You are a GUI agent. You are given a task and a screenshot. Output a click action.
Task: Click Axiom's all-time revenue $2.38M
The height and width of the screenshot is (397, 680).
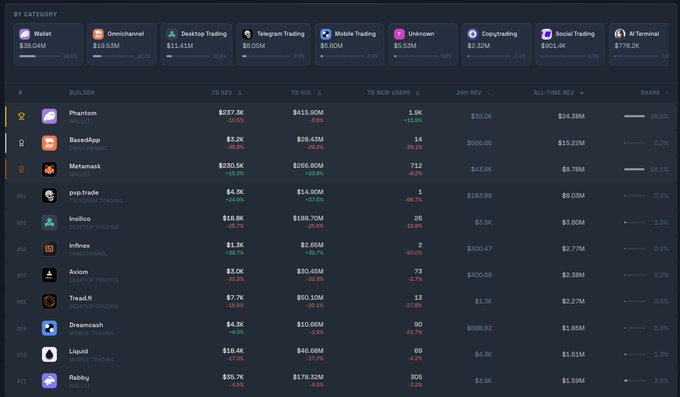coord(573,275)
